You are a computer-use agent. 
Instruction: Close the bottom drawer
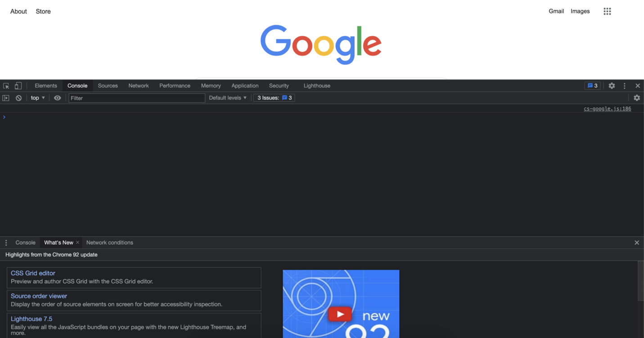click(x=637, y=242)
